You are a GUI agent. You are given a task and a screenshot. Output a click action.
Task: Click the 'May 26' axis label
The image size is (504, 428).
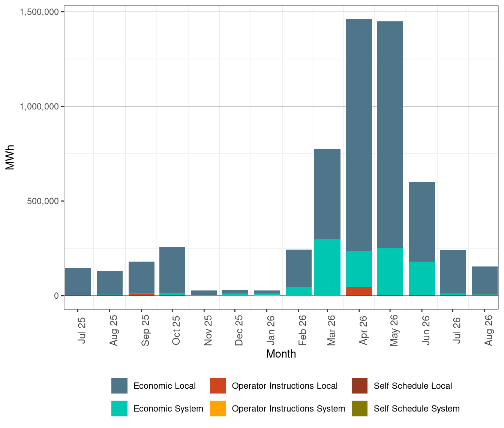click(394, 330)
